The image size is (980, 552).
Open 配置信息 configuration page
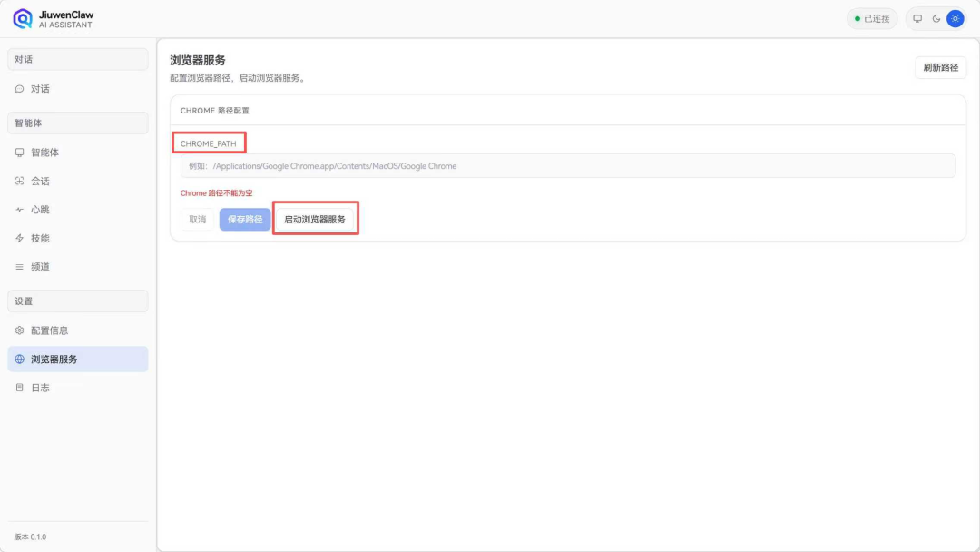pos(77,330)
